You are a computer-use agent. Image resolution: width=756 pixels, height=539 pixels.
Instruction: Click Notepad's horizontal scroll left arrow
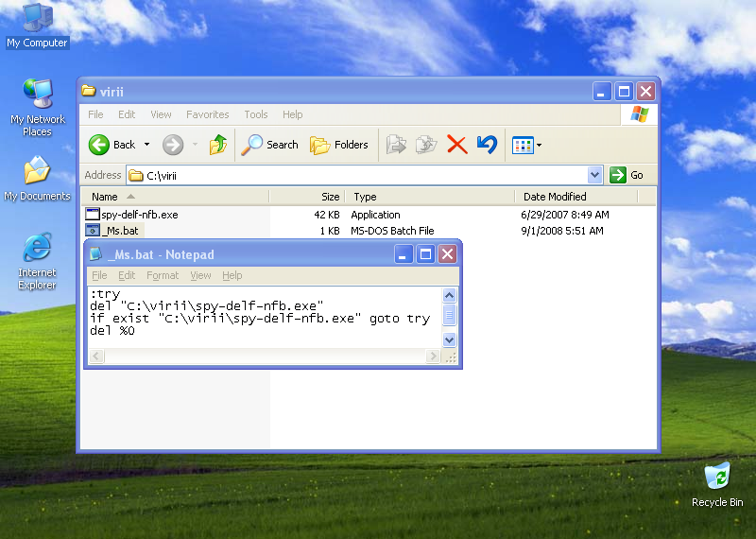[96, 356]
